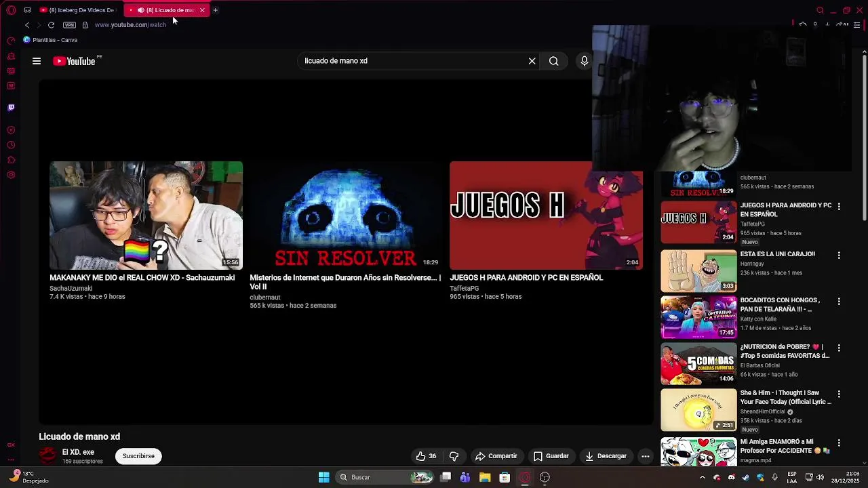The height and width of the screenshot is (488, 868).
Task: Submit search with magnifier button
Action: [x=554, y=61]
